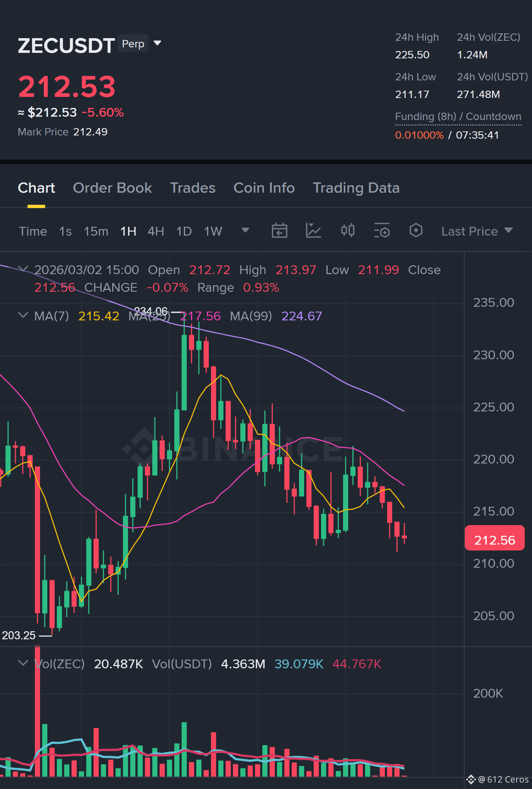532x789 pixels.
Task: Open the technical indicators chart icon
Action: (x=313, y=231)
